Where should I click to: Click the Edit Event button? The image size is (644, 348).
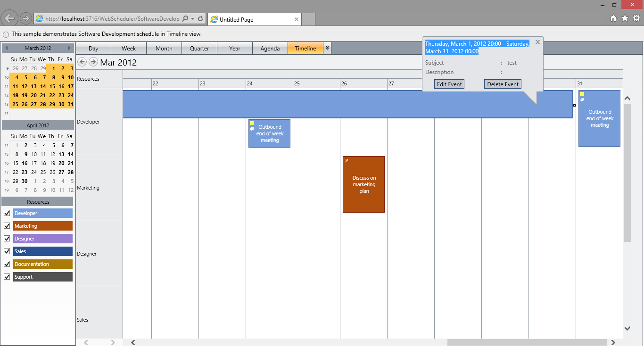(x=449, y=84)
